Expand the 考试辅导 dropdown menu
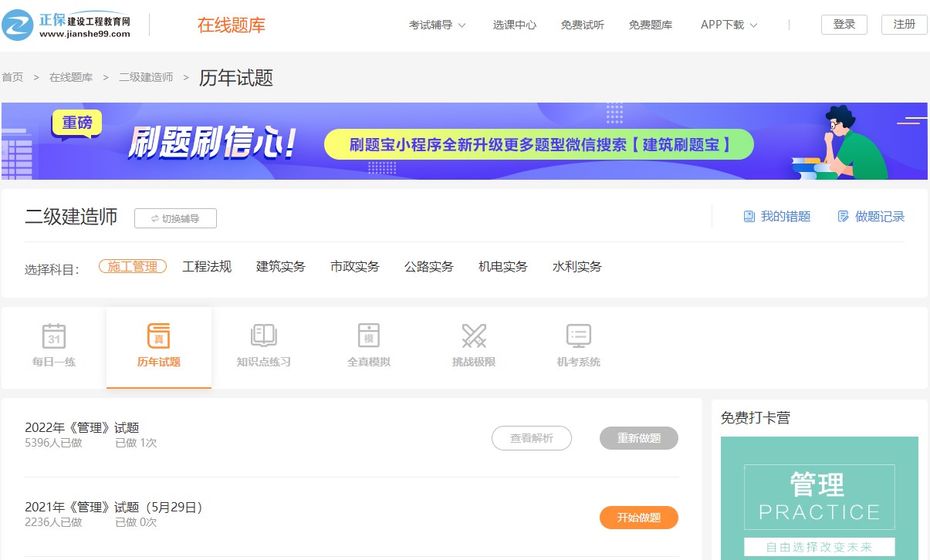 pos(437,24)
